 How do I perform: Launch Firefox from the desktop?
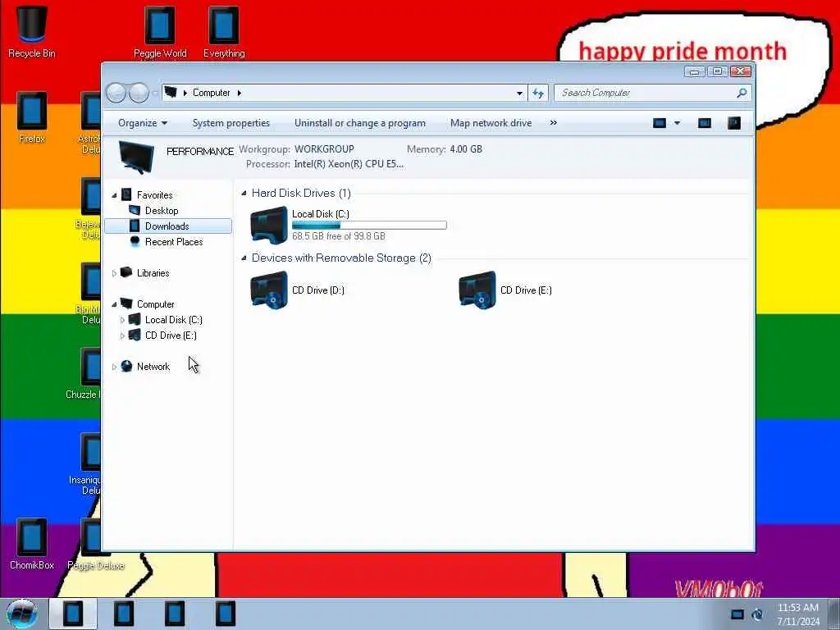[x=32, y=116]
